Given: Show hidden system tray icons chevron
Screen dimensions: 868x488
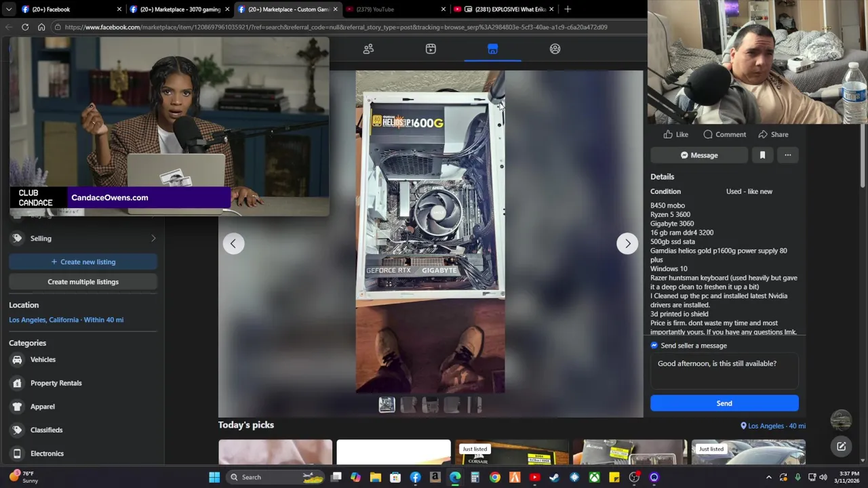Looking at the screenshot, I should coord(768,477).
